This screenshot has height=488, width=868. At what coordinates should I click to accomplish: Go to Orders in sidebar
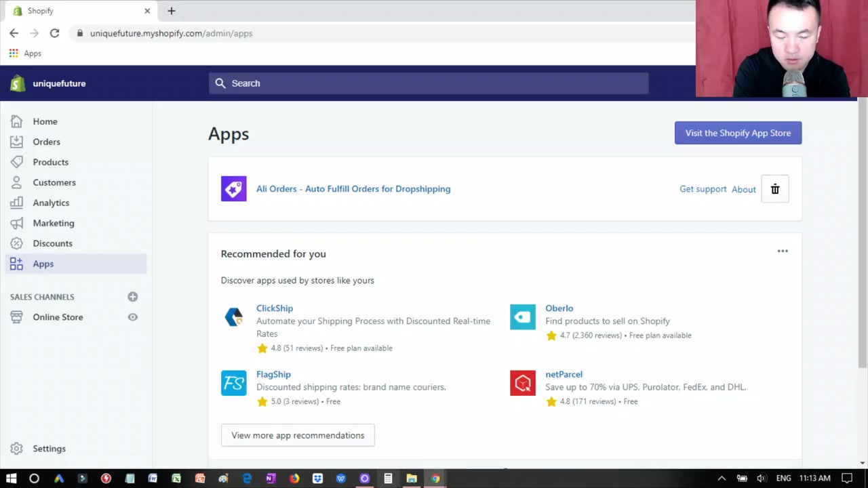coord(46,142)
